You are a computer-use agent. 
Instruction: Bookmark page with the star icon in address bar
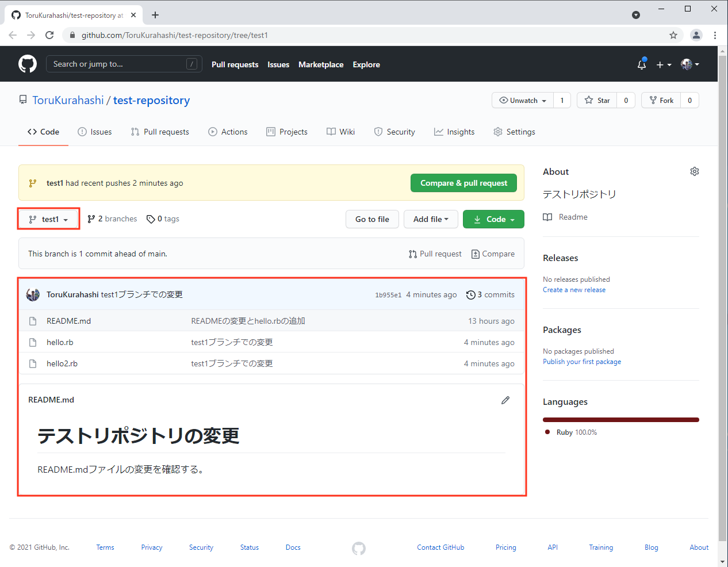(673, 35)
